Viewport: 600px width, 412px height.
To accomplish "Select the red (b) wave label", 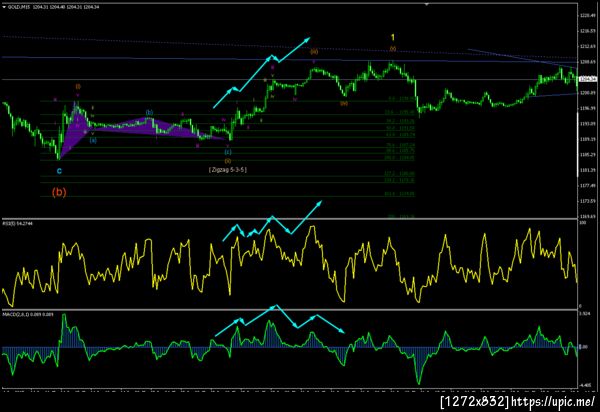I will (59, 192).
